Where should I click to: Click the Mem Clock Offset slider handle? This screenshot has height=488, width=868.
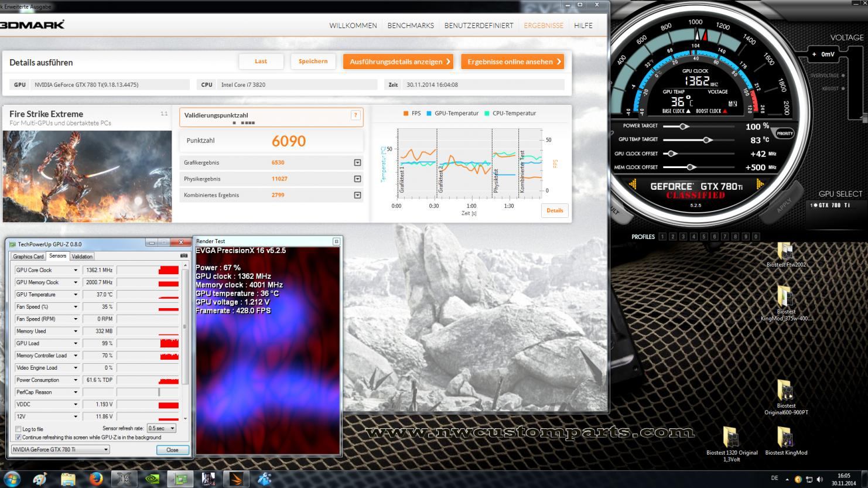click(x=692, y=168)
